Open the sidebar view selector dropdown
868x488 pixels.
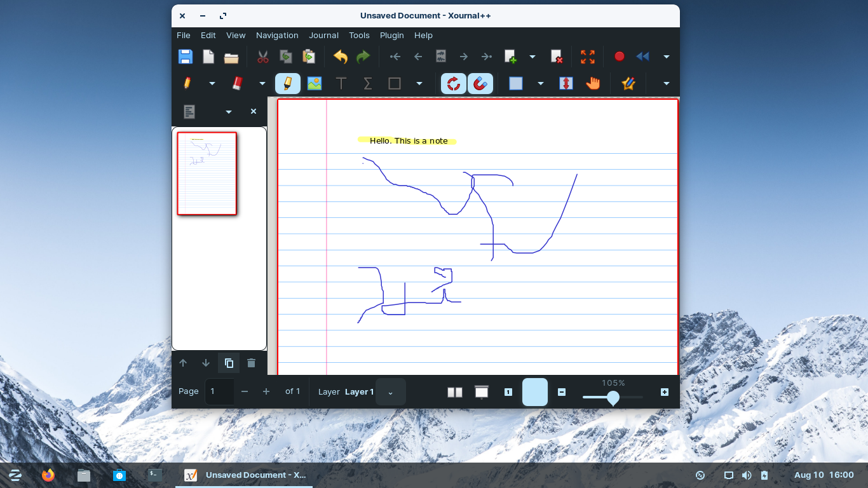click(x=229, y=112)
